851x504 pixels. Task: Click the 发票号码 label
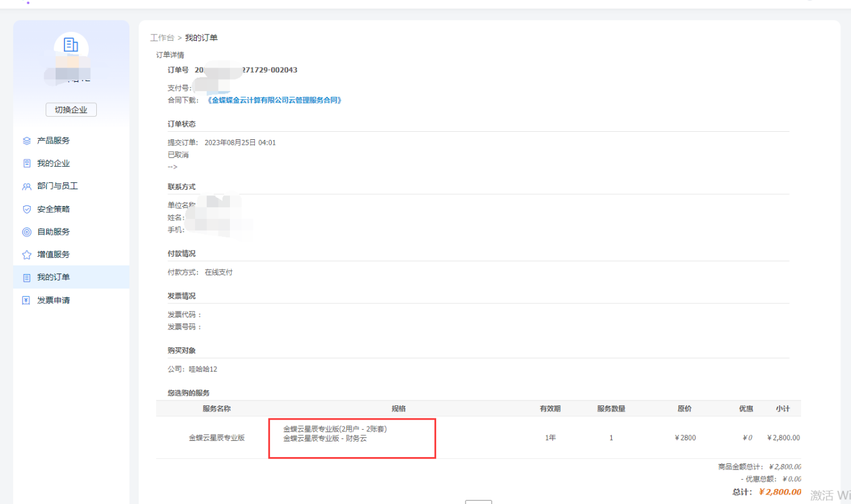click(x=184, y=327)
